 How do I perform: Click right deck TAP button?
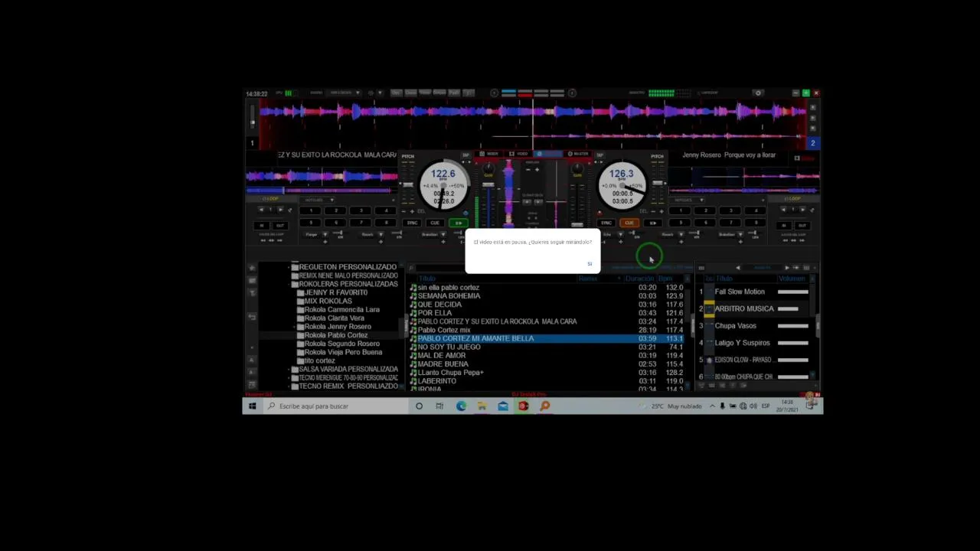(x=600, y=155)
